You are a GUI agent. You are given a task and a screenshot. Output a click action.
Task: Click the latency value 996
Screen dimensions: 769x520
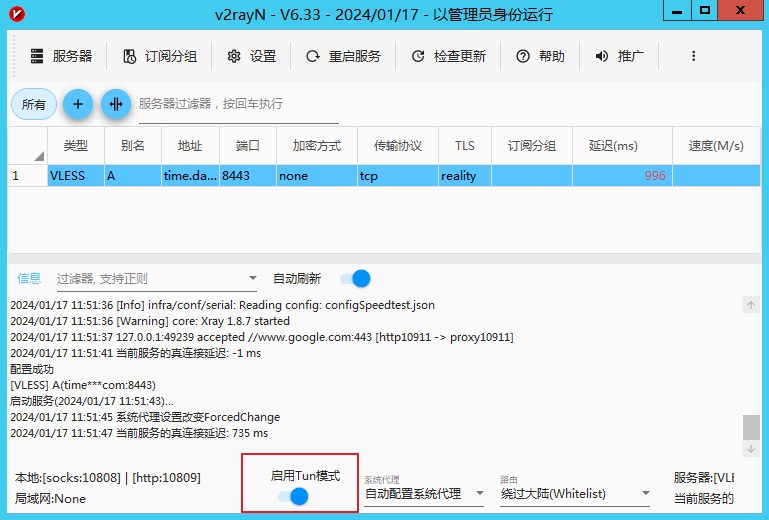(655, 176)
